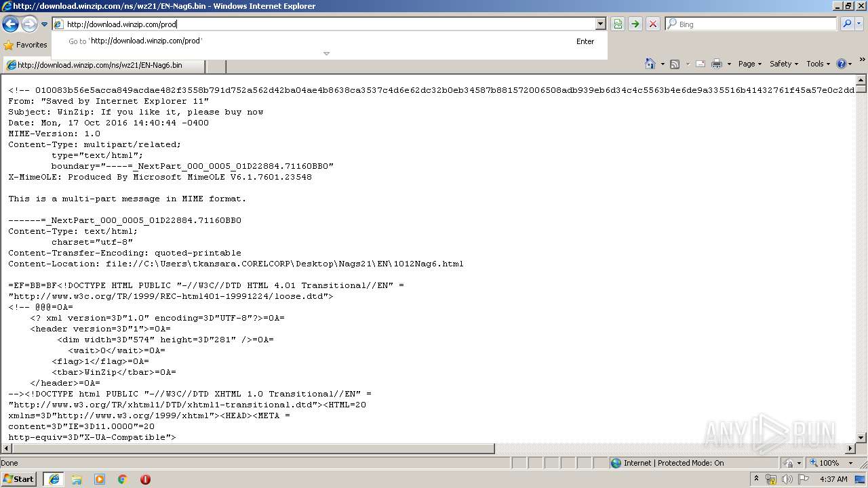Show hidden tray icons arrow
Viewport: 868px width, 488px height.
click(756, 479)
